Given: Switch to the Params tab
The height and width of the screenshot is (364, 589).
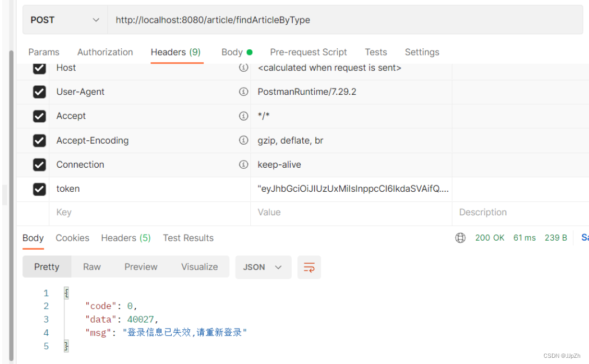Looking at the screenshot, I should [44, 52].
